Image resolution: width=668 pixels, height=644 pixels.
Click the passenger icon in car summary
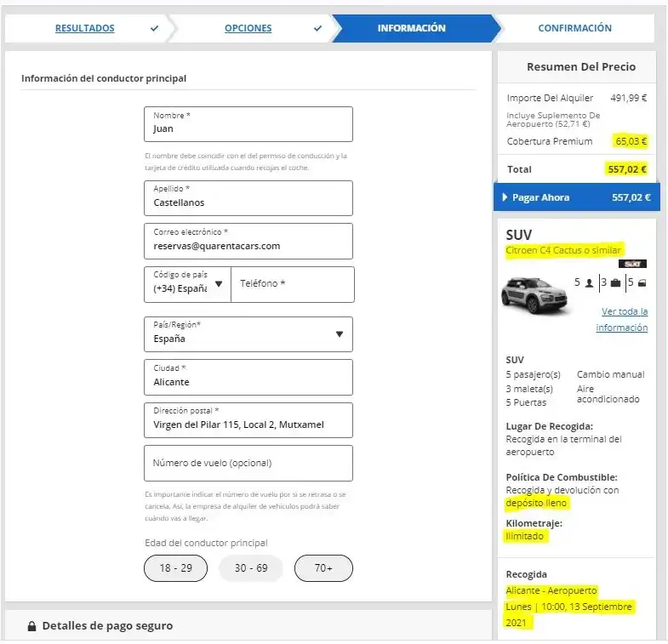[x=589, y=282]
